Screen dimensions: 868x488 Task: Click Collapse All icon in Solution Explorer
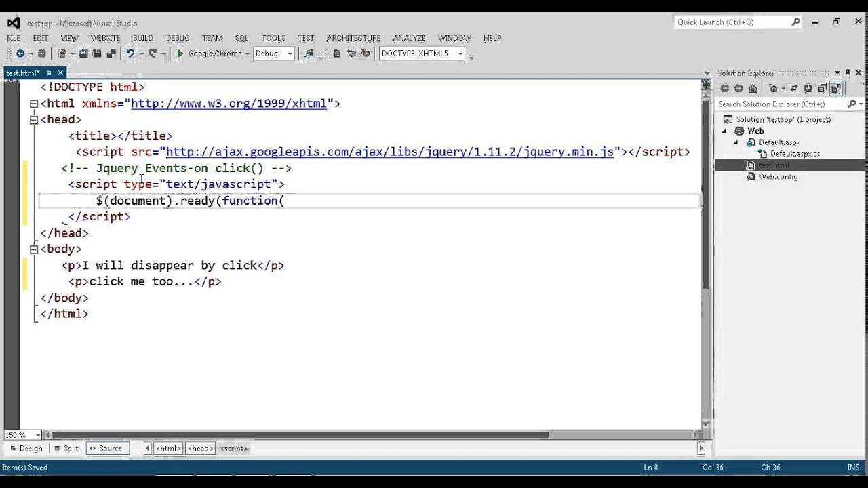(x=823, y=88)
